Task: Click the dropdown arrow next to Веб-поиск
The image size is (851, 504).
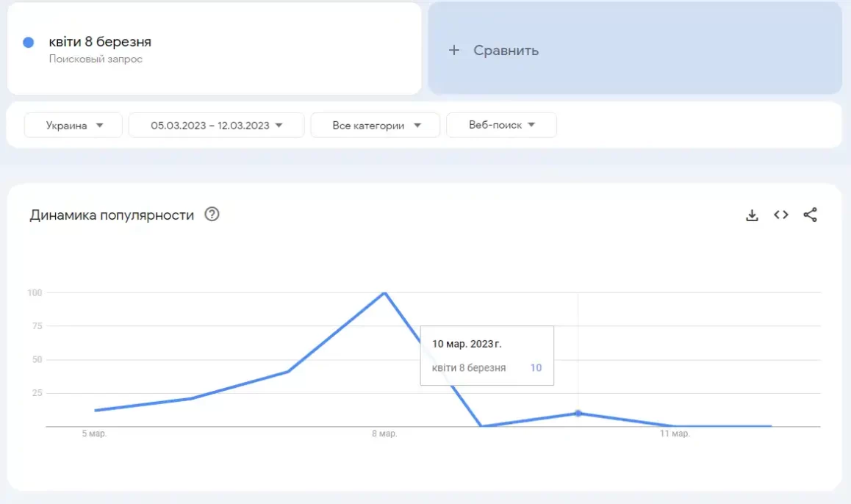Action: click(531, 125)
